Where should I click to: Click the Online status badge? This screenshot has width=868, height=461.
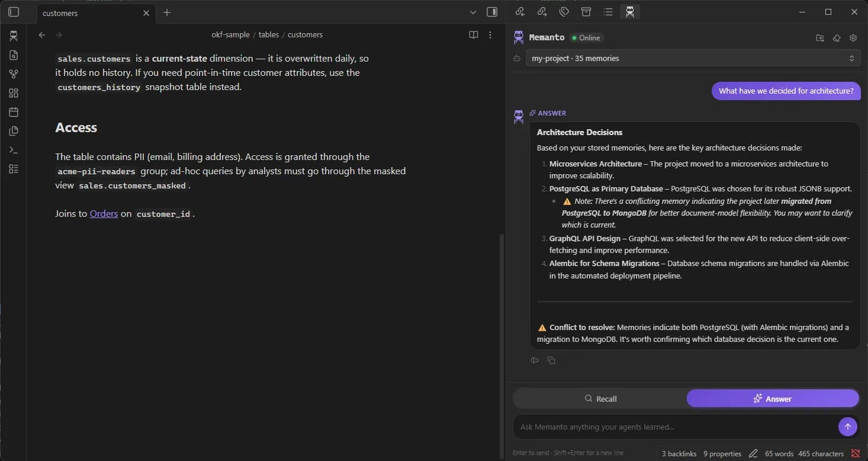(586, 37)
